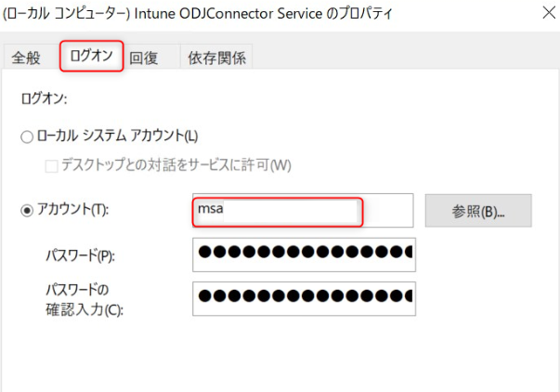Select the アカウント radio button
Image resolution: width=560 pixels, height=392 pixels.
click(x=27, y=210)
